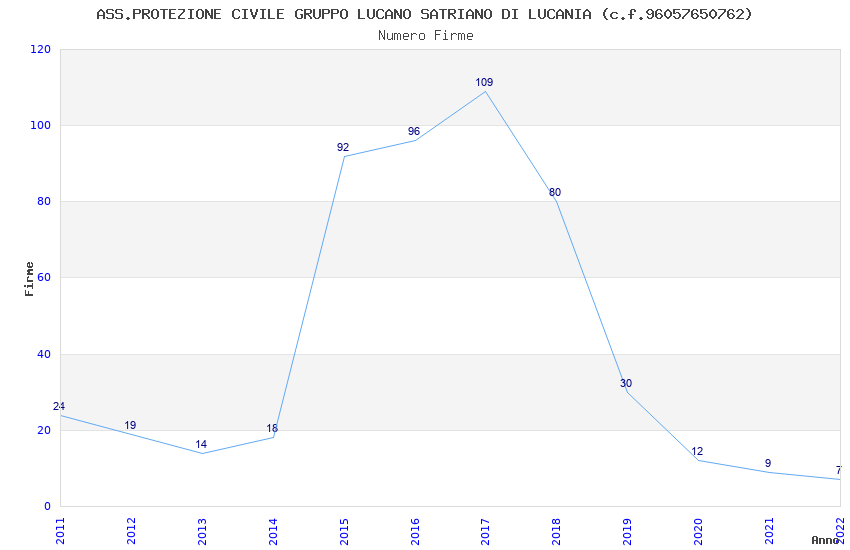850x550 pixels.
Task: Click x-axis year 2022
Action: 841,531
